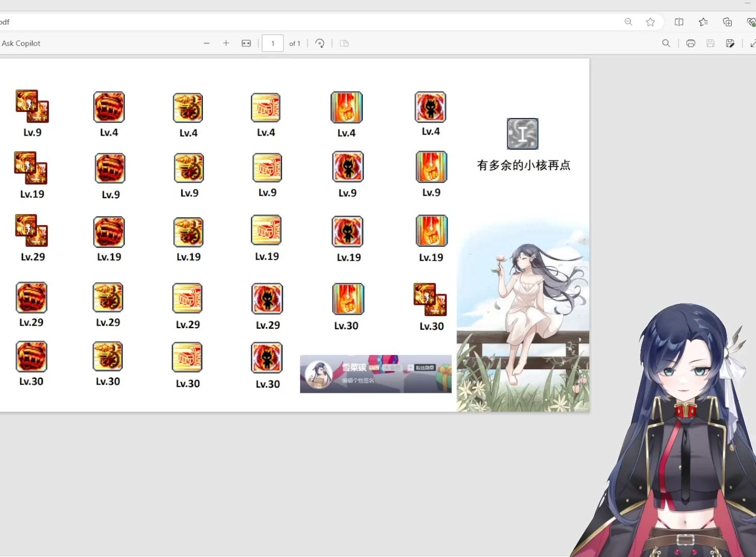This screenshot has width=756, height=557.
Task: Click the PDF Save As button
Action: [x=730, y=43]
